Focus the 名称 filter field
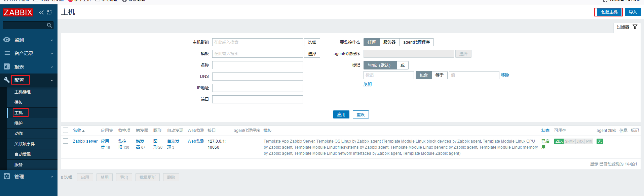Viewport: 644px width, 196px height. pyautogui.click(x=258, y=65)
